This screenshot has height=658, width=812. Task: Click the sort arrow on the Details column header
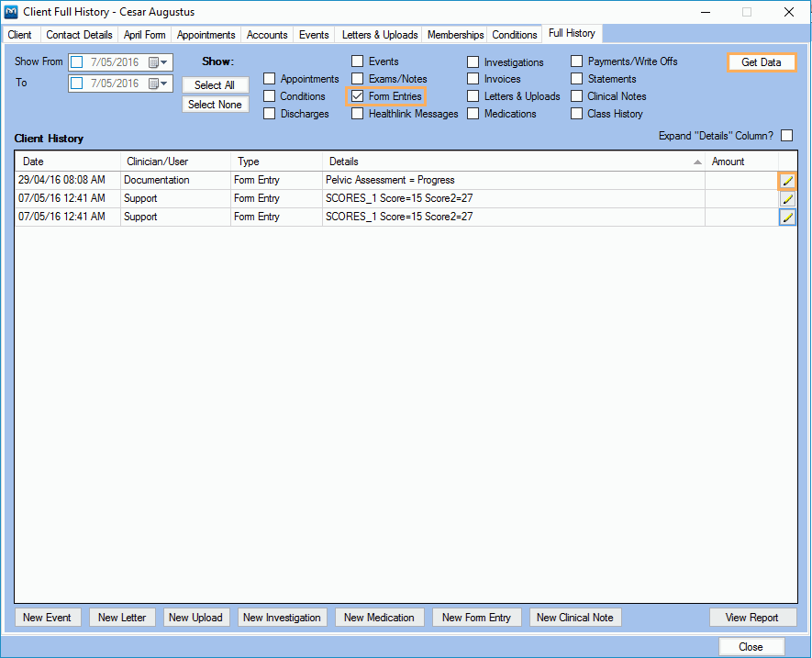pos(698,161)
